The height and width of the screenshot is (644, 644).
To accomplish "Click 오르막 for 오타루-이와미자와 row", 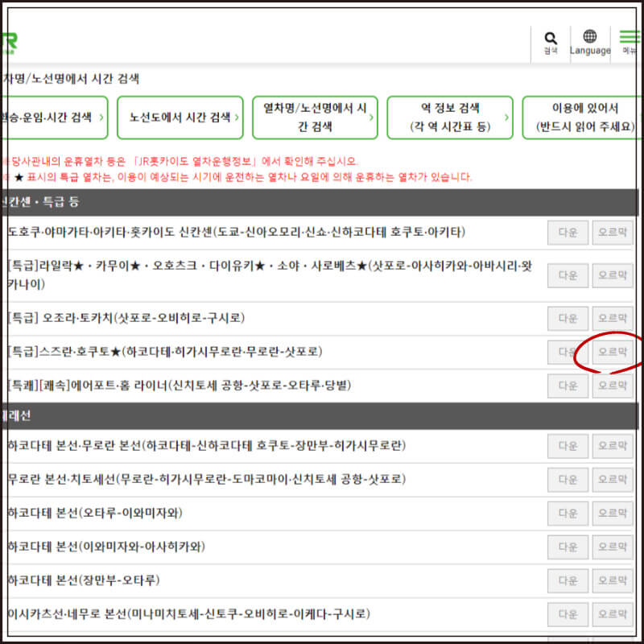I will [x=613, y=514].
